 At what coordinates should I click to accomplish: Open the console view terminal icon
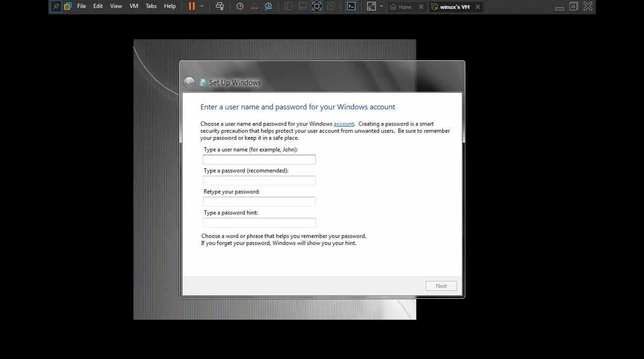[351, 7]
